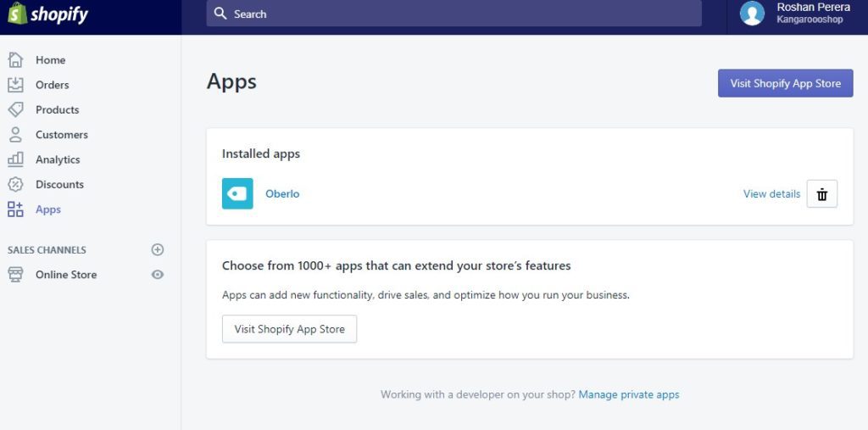
Task: Click the Home house icon
Action: (x=15, y=60)
